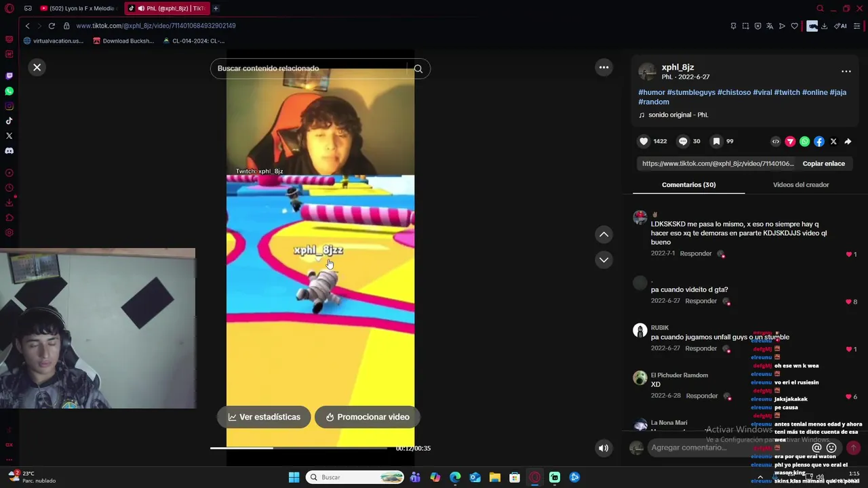Click the search magnifier in related content bar
The width and height of the screenshot is (868, 488).
point(418,68)
